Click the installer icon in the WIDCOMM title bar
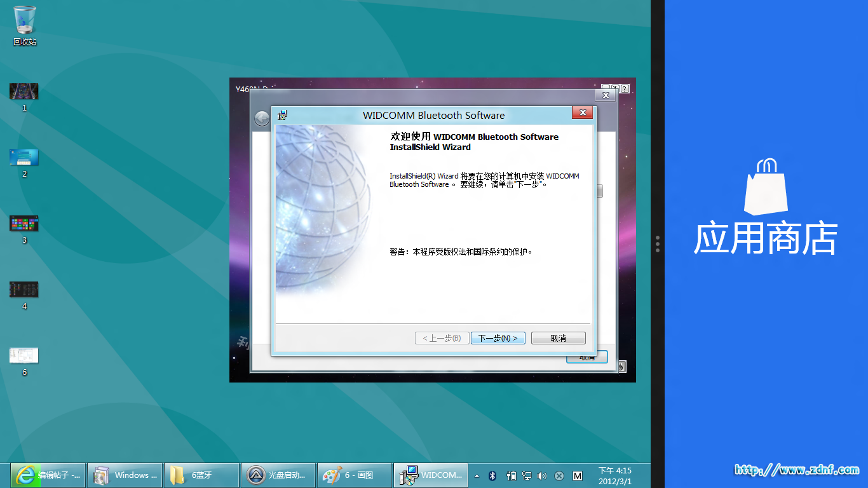Viewport: 868px width, 488px height. (x=283, y=115)
